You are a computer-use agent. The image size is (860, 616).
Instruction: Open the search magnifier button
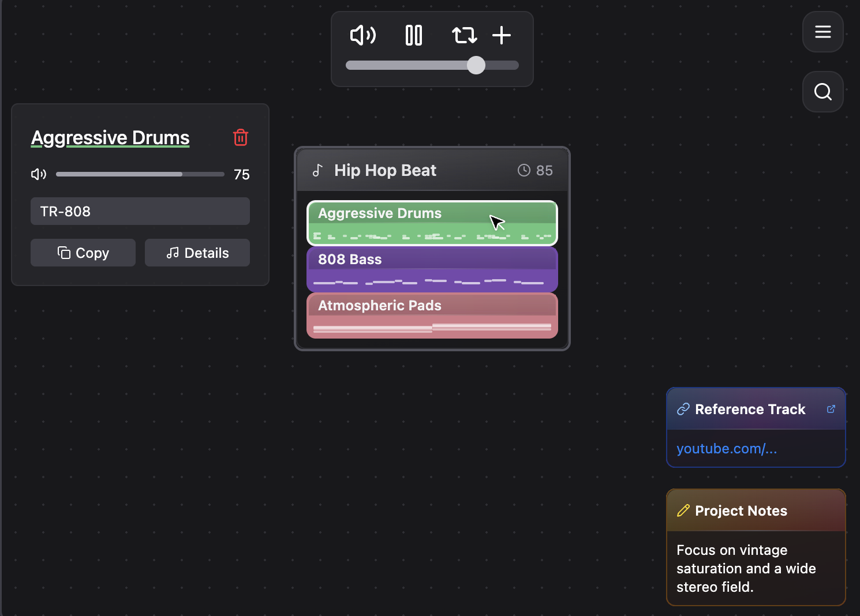tap(823, 92)
